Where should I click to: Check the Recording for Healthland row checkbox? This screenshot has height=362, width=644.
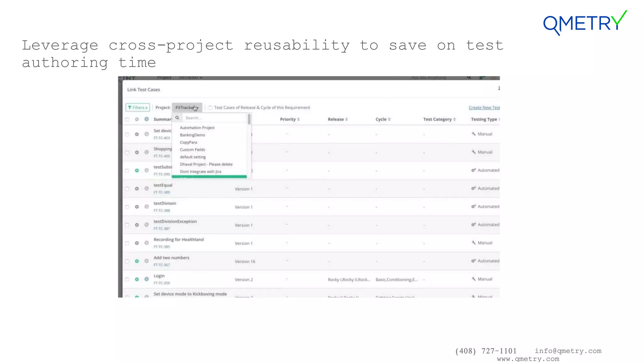point(127,243)
